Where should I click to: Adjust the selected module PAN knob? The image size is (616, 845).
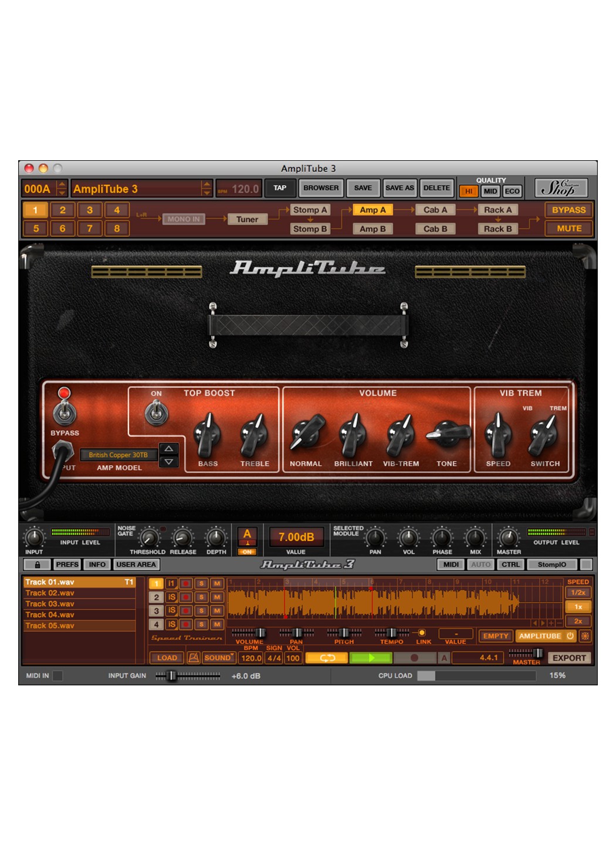click(x=375, y=538)
